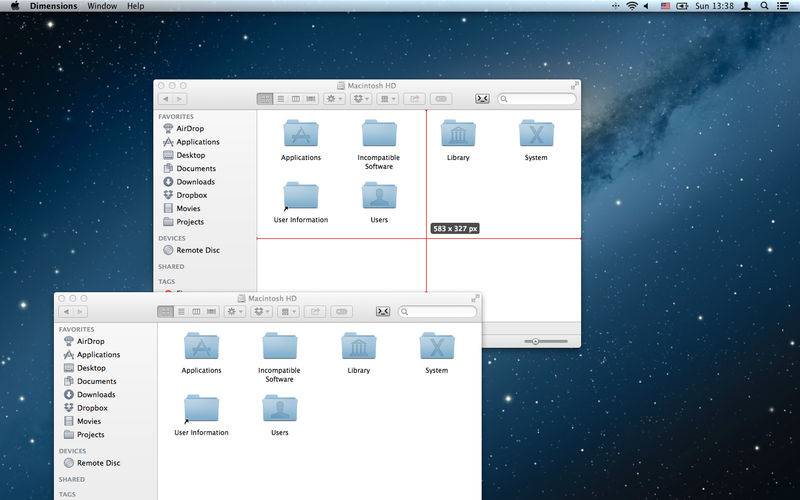Switch front window to column view

point(196,312)
